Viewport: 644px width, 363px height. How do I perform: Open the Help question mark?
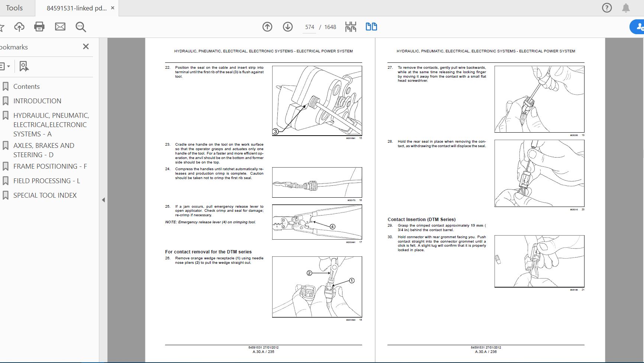tap(606, 7)
